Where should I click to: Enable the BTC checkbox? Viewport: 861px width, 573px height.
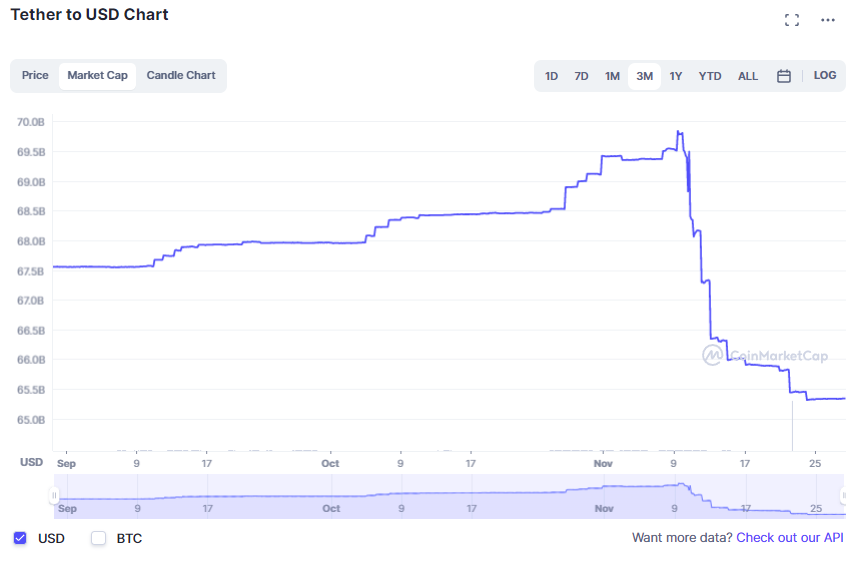(x=99, y=538)
